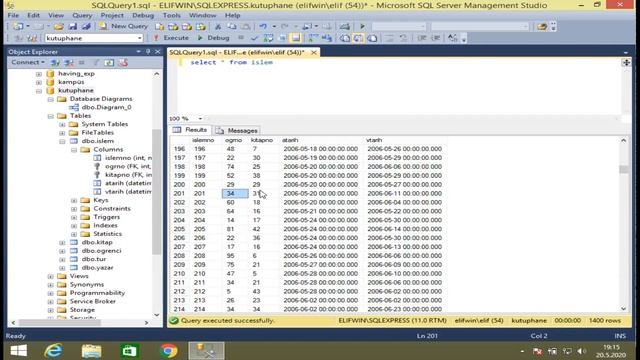This screenshot has height=360, width=640.
Task: Open the zoom 100 % dropdown
Action: 200,119
